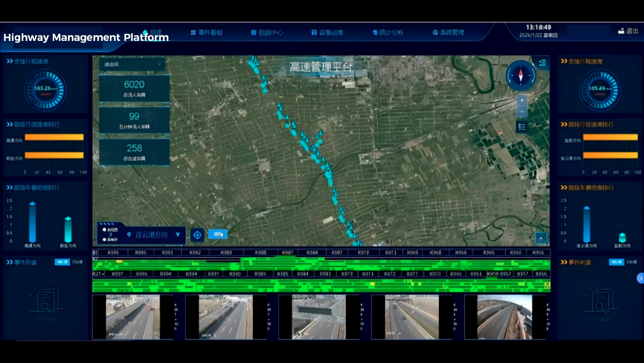Open the 事件看板 menu tab
The width and height of the screenshot is (644, 363).
[x=206, y=33]
